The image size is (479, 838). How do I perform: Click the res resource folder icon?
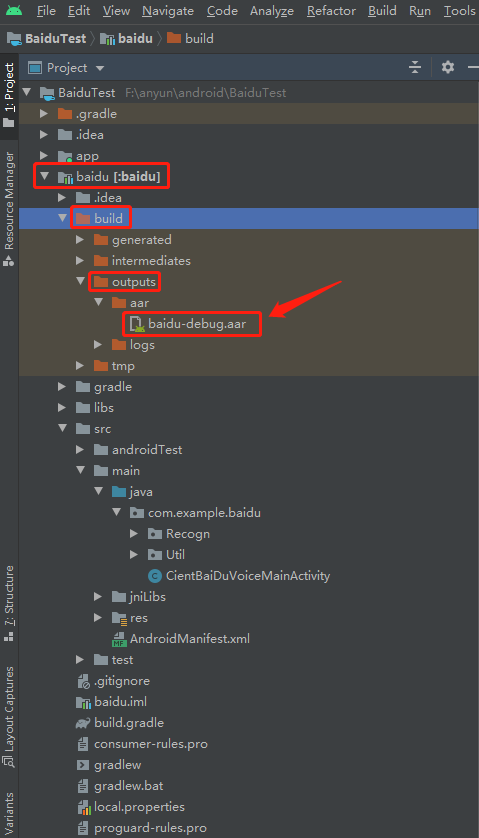pyautogui.click(x=119, y=618)
